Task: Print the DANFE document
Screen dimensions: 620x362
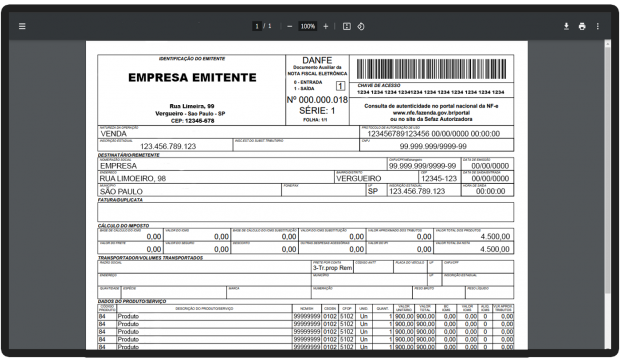Action: click(582, 26)
